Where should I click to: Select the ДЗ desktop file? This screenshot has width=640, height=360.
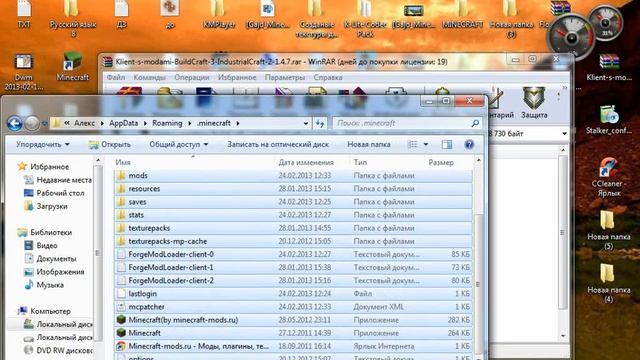[x=122, y=15]
